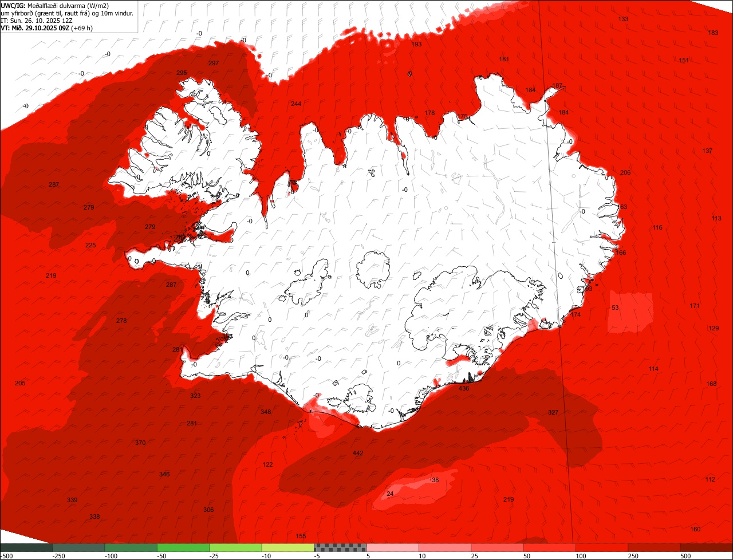Click the flux value 346 on the map
The width and height of the screenshot is (733, 560).
tap(164, 475)
